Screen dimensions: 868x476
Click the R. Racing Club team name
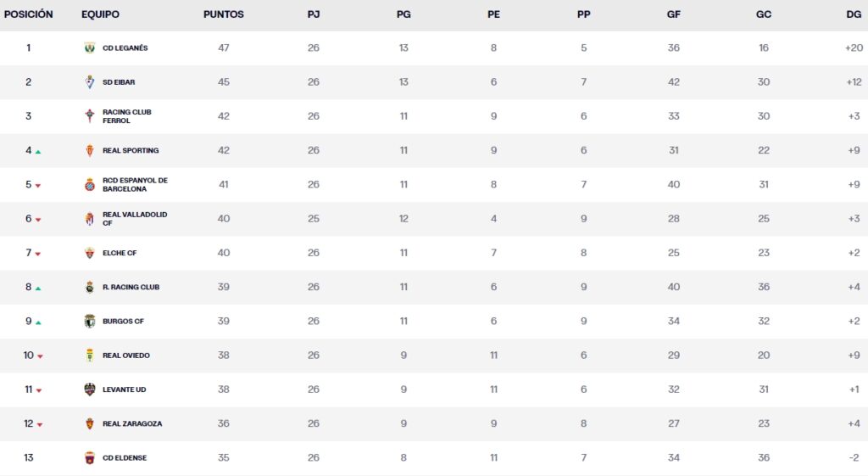tap(131, 287)
